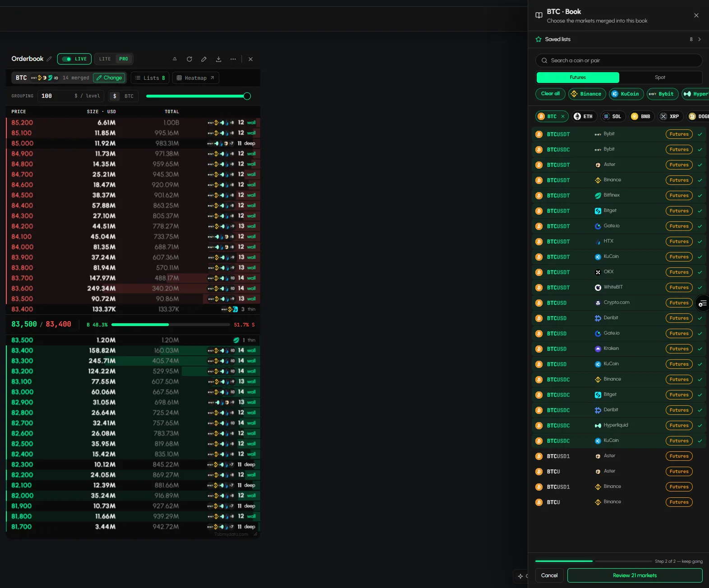Filter markets by the ETH coin chip
Image resolution: width=709 pixels, height=588 pixels.
click(584, 116)
